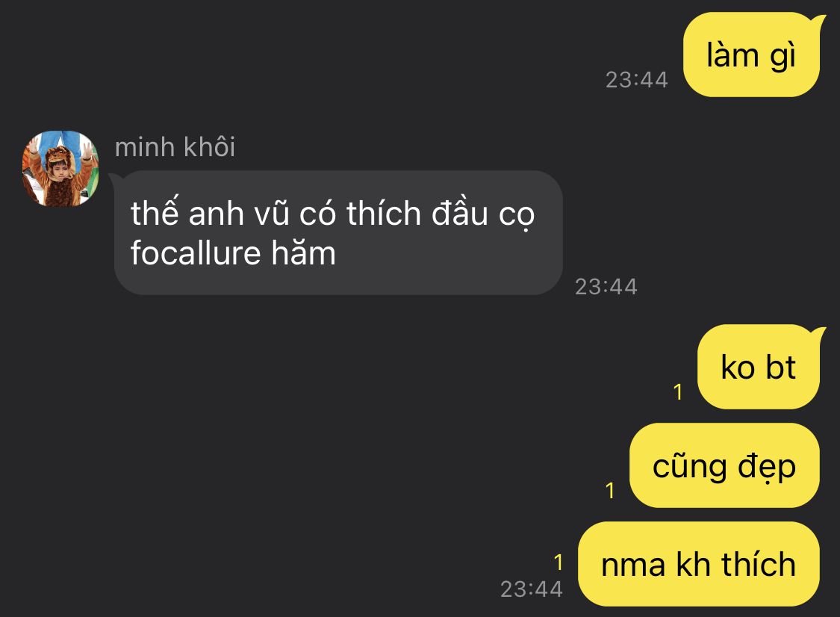The image size is (840, 617).
Task: Click the 23:44 timestamp beside "nma kh thích"
Action: click(x=532, y=589)
